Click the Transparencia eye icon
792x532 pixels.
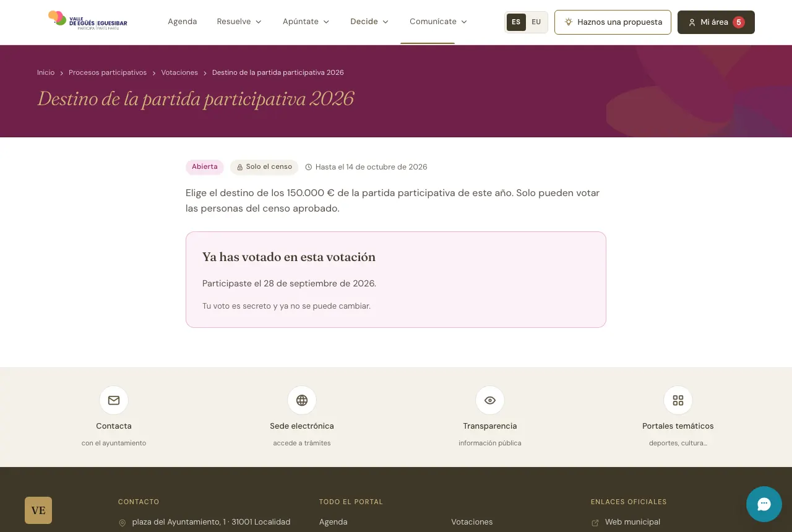tap(490, 400)
